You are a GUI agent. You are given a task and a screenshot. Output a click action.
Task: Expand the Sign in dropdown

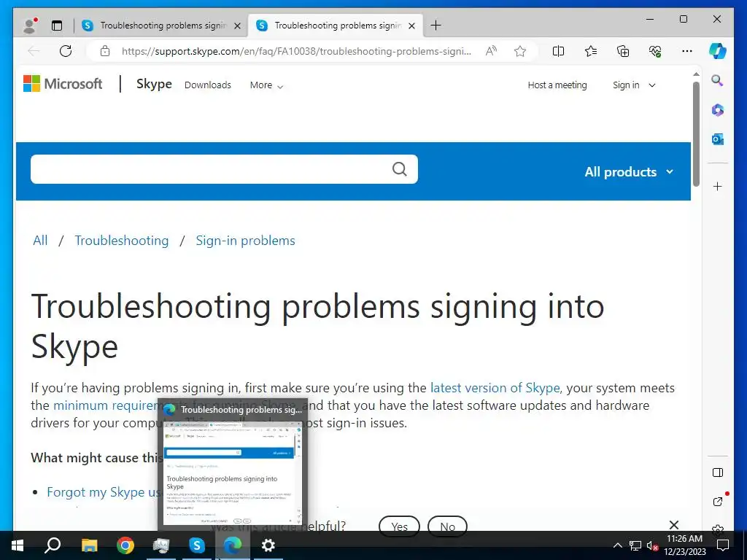pyautogui.click(x=634, y=85)
